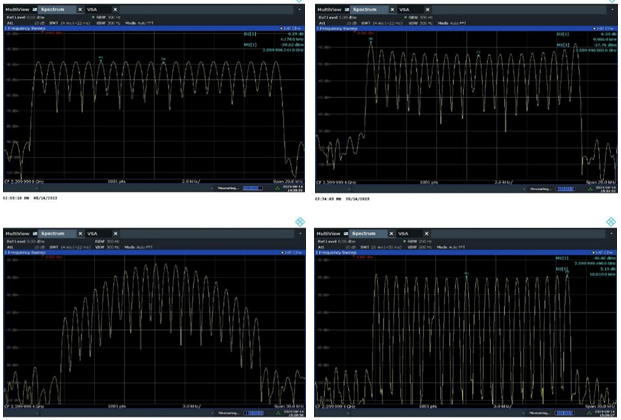621x420 pixels.
Task: Toggle the 1AP Clrw trace label in the top-left analyzer
Action: 292,28
